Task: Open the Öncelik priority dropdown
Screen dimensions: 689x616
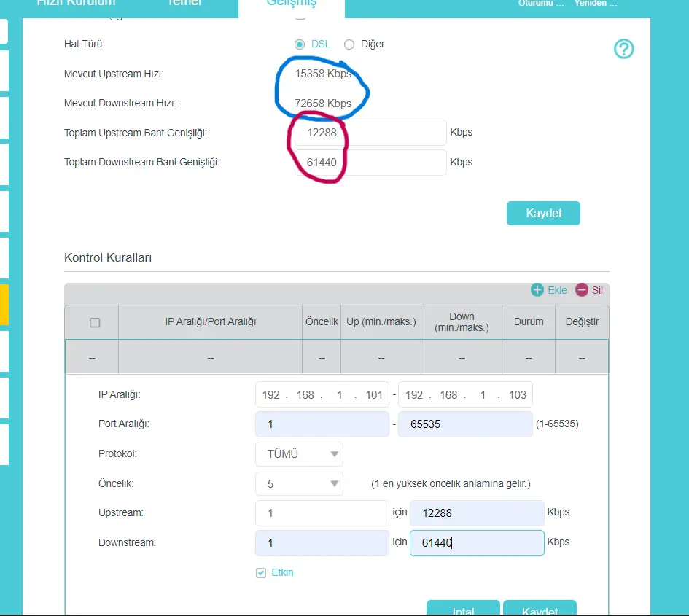Action: [299, 484]
